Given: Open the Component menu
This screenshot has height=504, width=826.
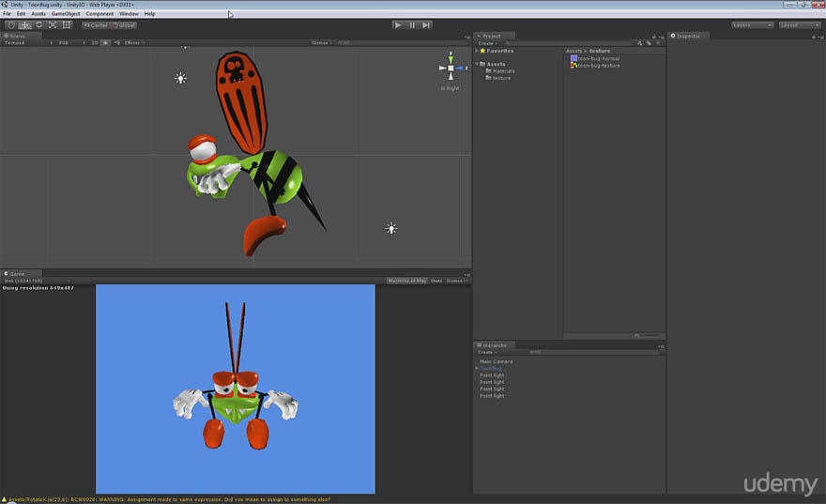Looking at the screenshot, I should pos(99,14).
